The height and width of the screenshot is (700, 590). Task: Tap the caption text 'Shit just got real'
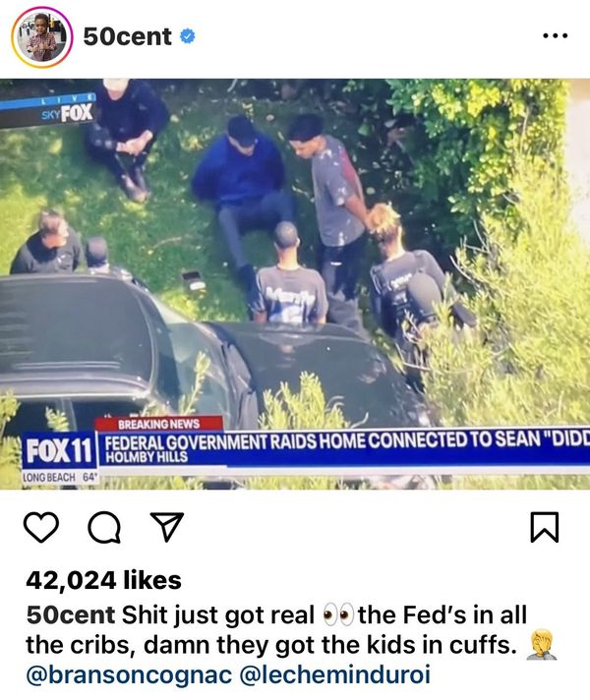click(218, 615)
